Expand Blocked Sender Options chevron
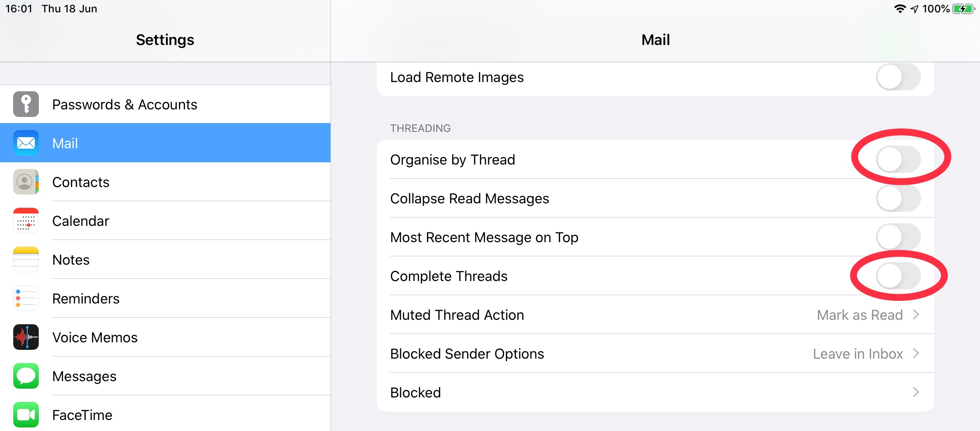980x431 pixels. coord(916,353)
